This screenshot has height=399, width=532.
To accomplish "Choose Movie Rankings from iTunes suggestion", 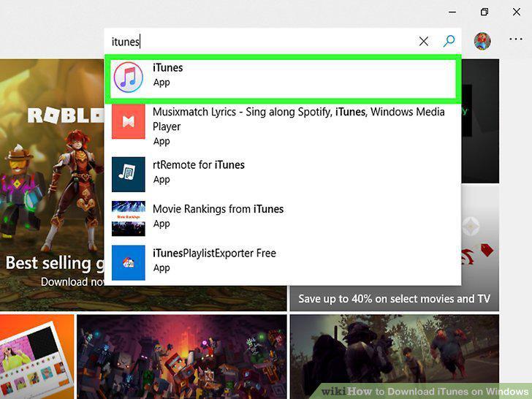I will point(283,218).
